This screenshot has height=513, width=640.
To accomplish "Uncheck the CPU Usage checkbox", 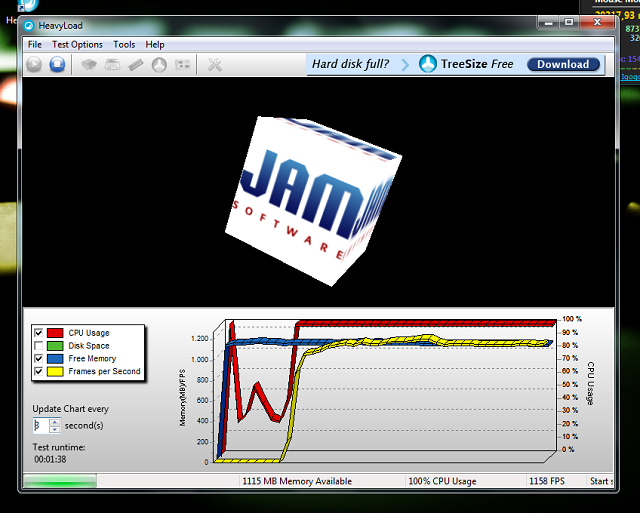I will [38, 333].
